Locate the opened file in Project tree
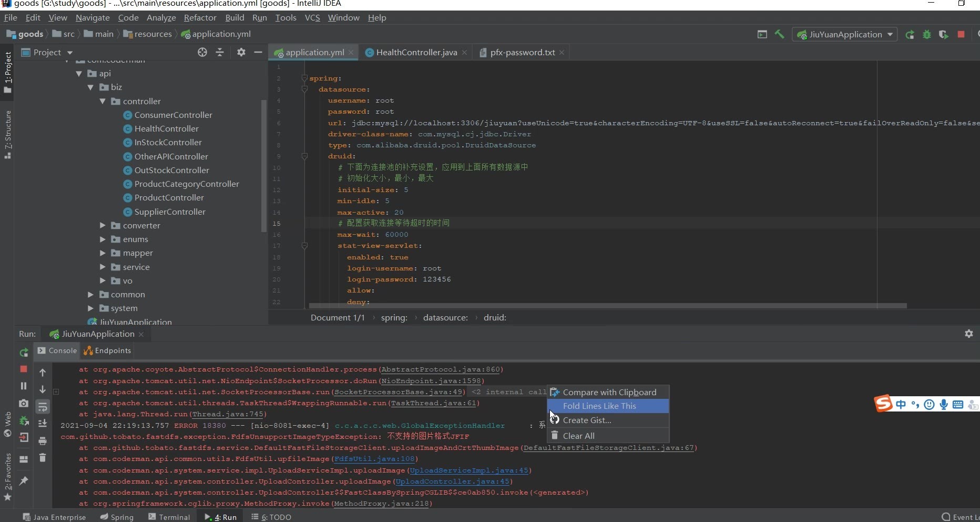The height and width of the screenshot is (522, 980). tap(202, 52)
